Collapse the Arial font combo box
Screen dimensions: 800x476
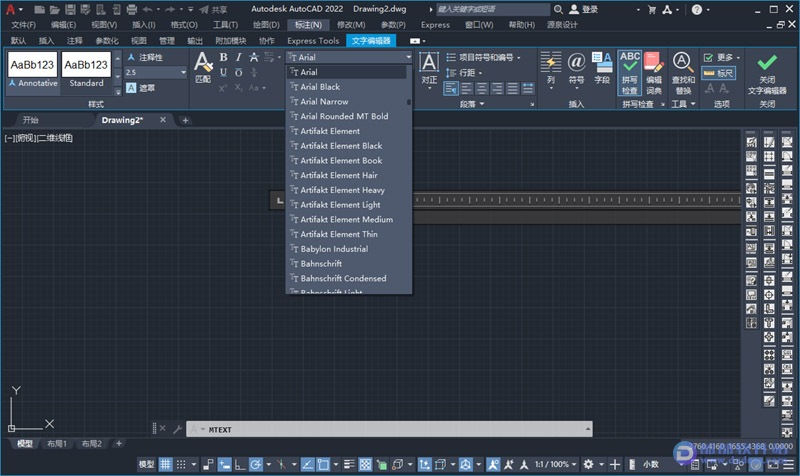point(408,57)
